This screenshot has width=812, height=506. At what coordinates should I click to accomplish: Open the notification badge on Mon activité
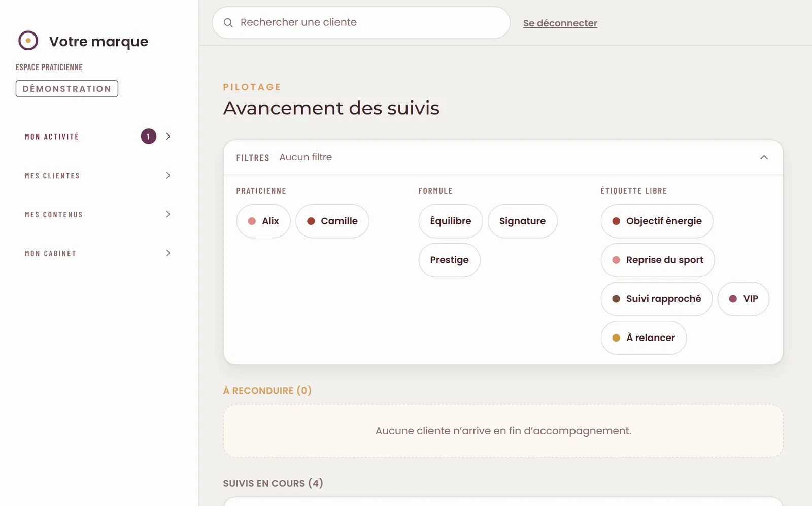[149, 137]
